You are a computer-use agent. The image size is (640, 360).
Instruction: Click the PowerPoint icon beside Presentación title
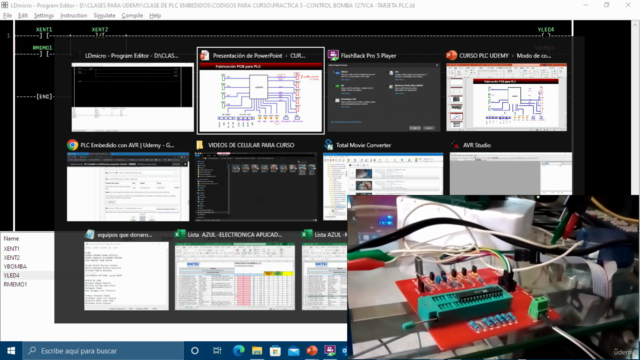(x=204, y=56)
